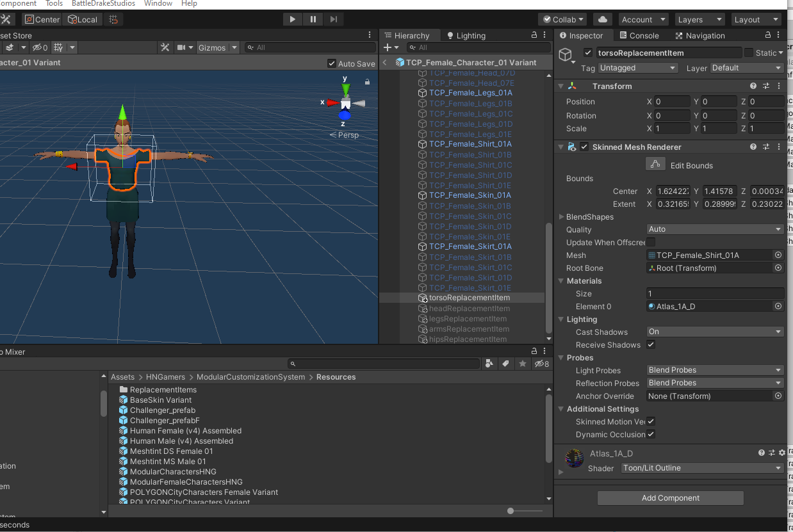
Task: Click the Pause button
Action: pyautogui.click(x=313, y=19)
